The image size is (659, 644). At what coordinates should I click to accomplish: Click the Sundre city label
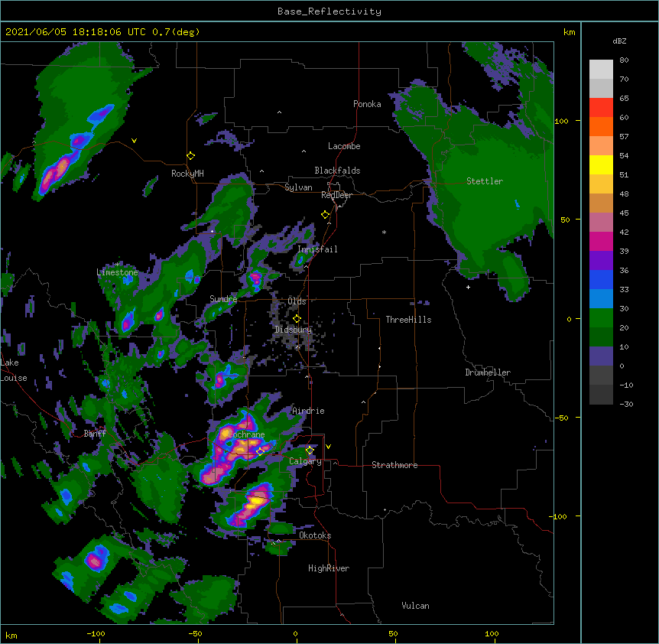223,299
